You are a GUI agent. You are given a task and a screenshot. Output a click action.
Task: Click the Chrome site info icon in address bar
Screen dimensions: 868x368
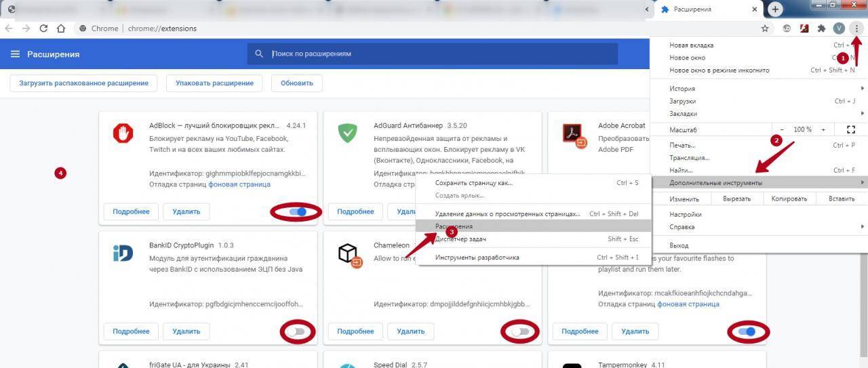pos(83,28)
